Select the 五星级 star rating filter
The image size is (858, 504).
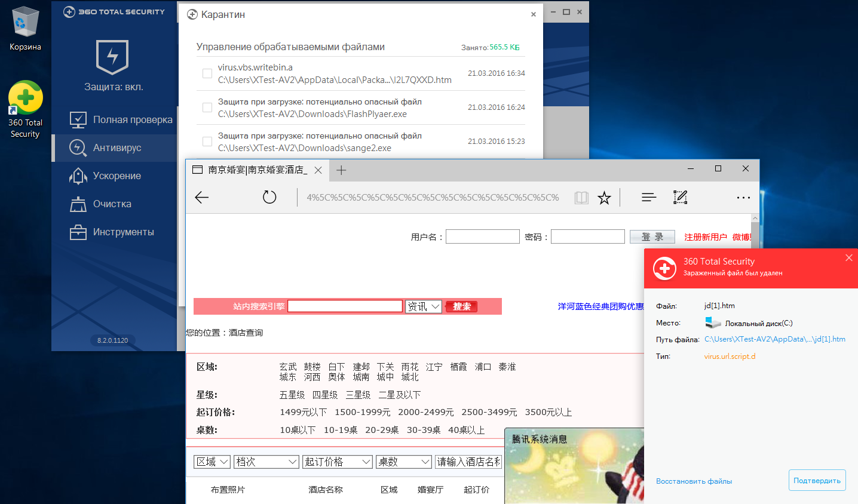[x=292, y=395]
